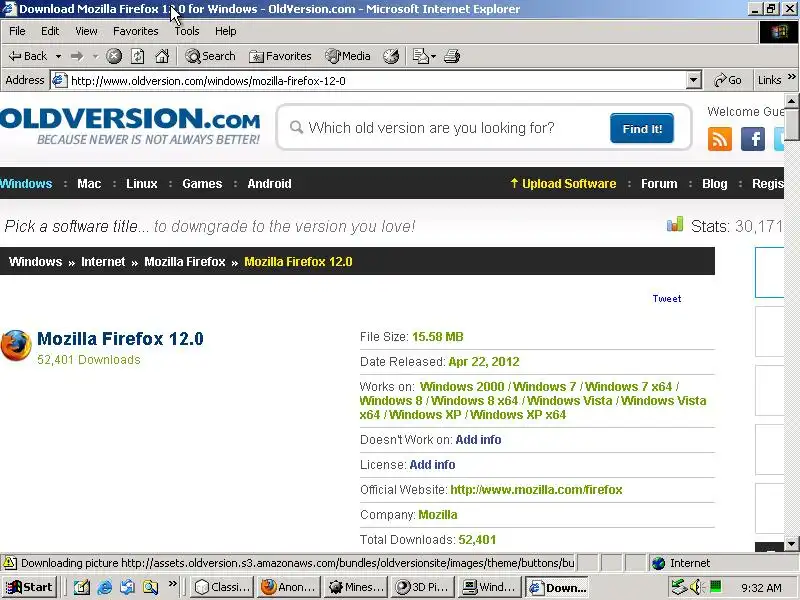Open the Back history dropdown arrow
The image size is (800, 600).
click(x=58, y=56)
